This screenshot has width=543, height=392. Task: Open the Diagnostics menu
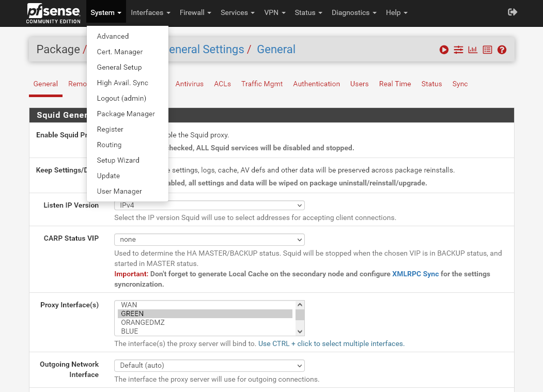[354, 12]
